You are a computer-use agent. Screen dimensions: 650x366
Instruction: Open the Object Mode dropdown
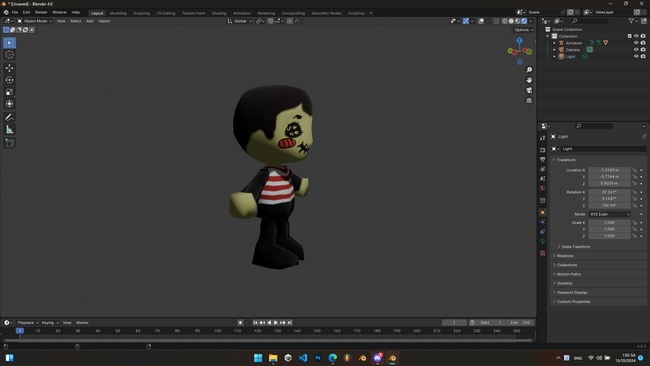click(34, 21)
